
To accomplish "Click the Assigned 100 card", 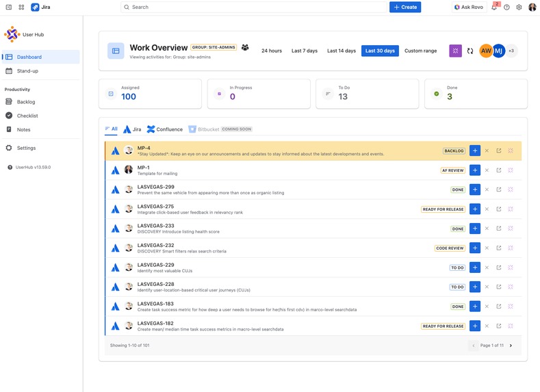I will (x=150, y=94).
